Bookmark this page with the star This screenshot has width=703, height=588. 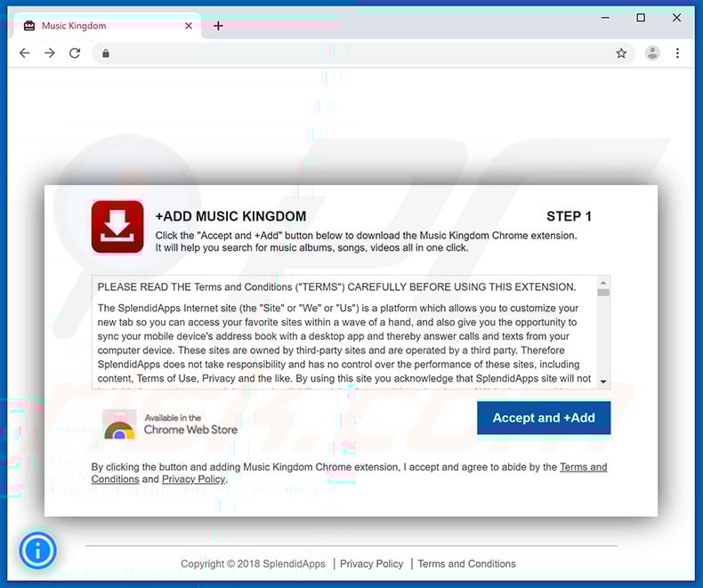[621, 53]
